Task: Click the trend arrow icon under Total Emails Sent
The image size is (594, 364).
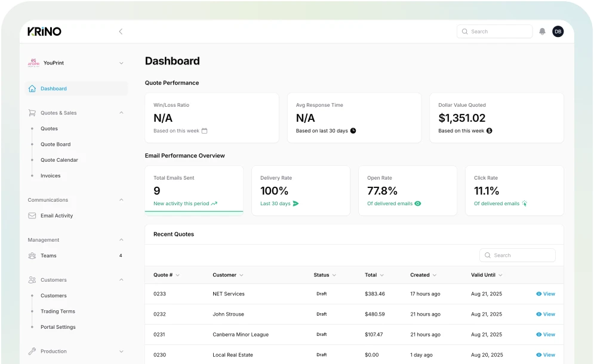Action: (214, 203)
